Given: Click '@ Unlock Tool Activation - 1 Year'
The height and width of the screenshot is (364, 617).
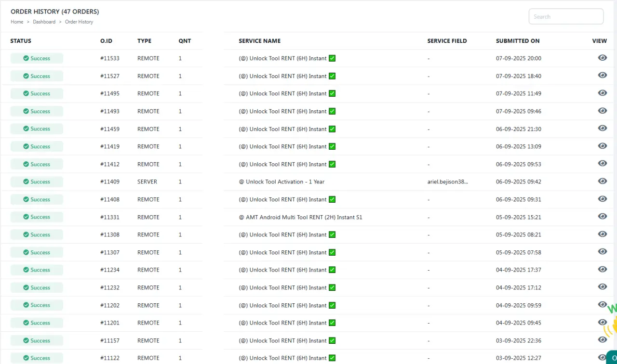Looking at the screenshot, I should tap(282, 182).
